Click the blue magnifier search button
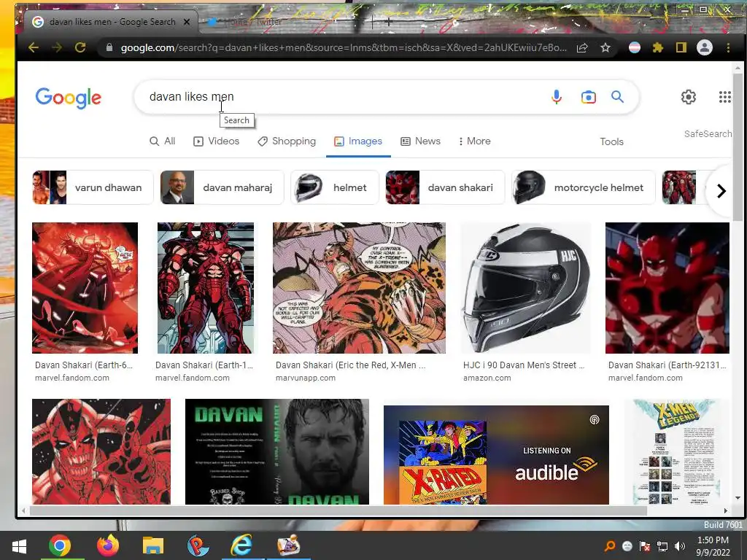This screenshot has height=560, width=747. coord(617,97)
